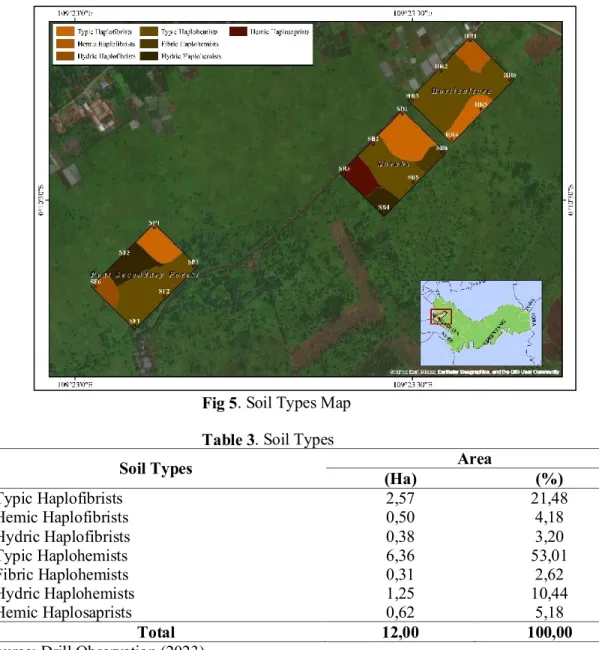Click the area value "0,38"
The width and height of the screenshot is (599, 650).
400,536
